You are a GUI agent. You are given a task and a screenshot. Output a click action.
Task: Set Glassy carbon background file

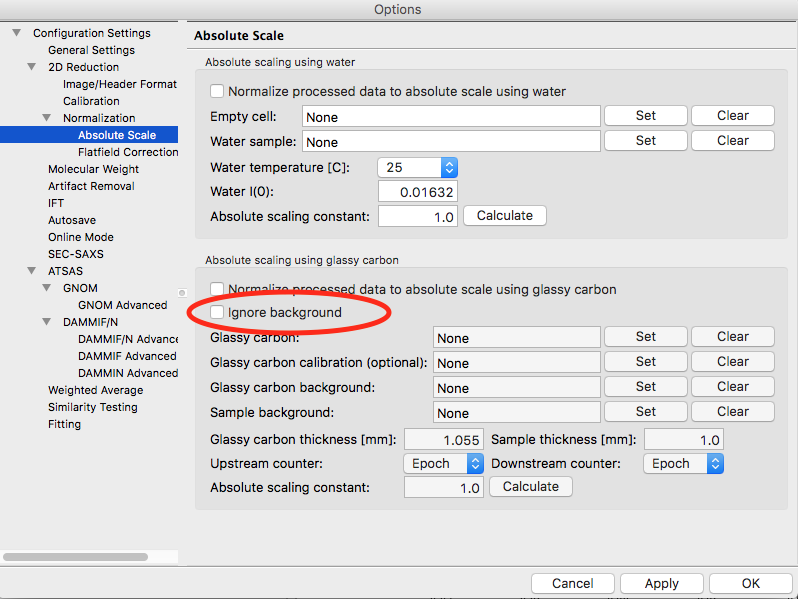[646, 386]
